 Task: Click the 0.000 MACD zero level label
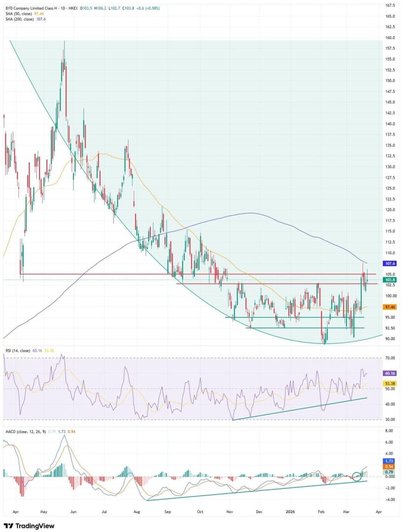[390, 477]
